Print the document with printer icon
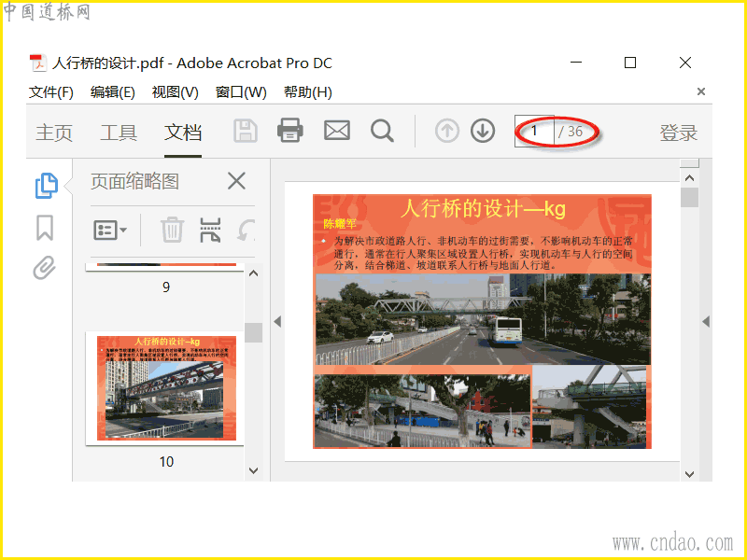The image size is (747, 560). (290, 130)
